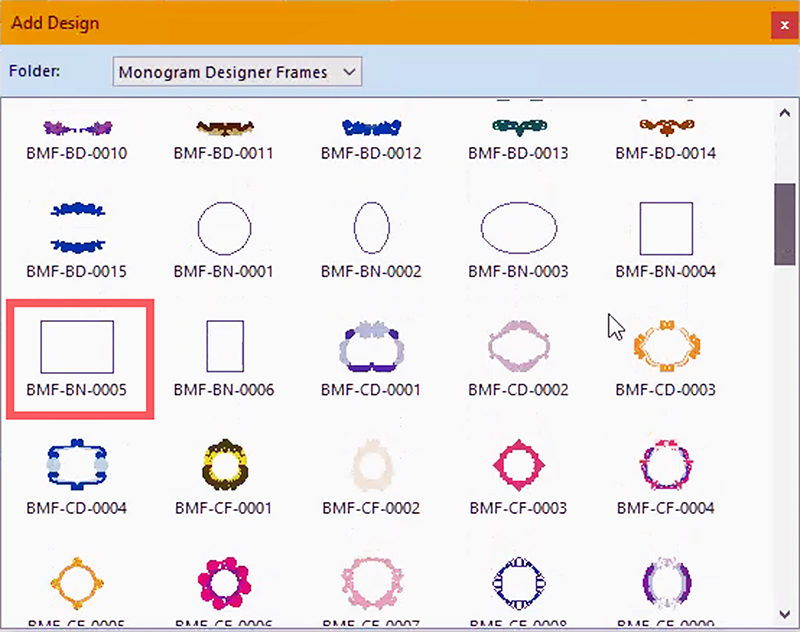Select the BMF-CD-0001 purple decorative frame

tap(371, 347)
